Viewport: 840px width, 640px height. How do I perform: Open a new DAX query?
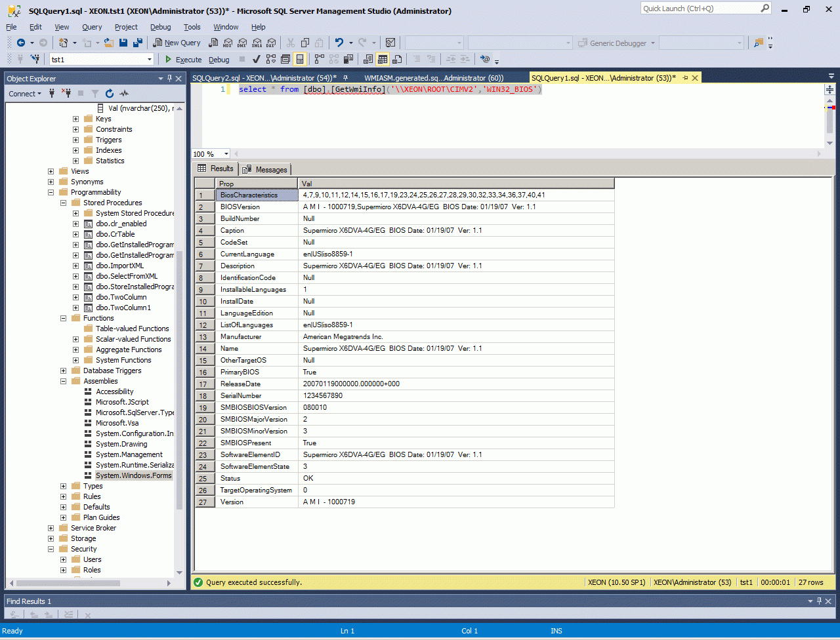coord(271,43)
